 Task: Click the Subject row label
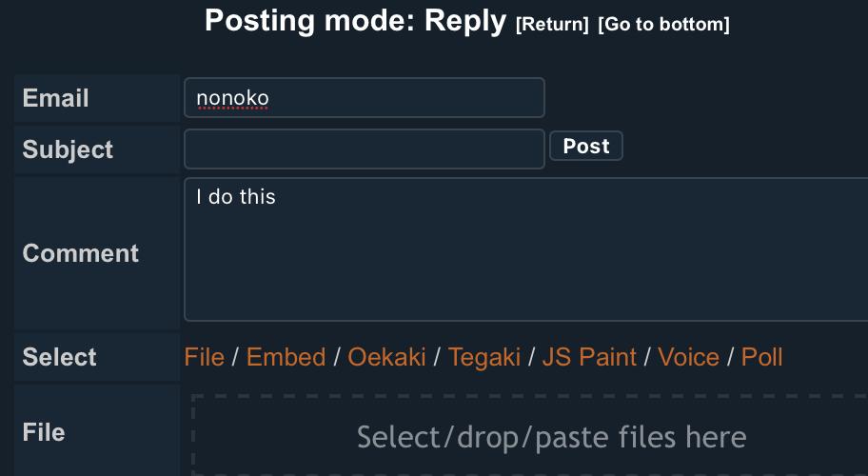pyautogui.click(x=68, y=149)
